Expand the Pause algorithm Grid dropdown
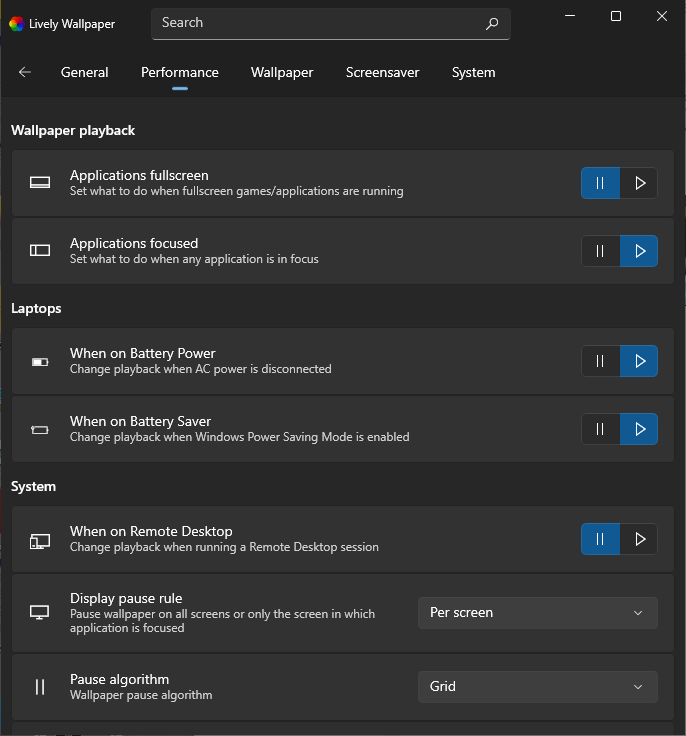The height and width of the screenshot is (736, 686). click(537, 687)
